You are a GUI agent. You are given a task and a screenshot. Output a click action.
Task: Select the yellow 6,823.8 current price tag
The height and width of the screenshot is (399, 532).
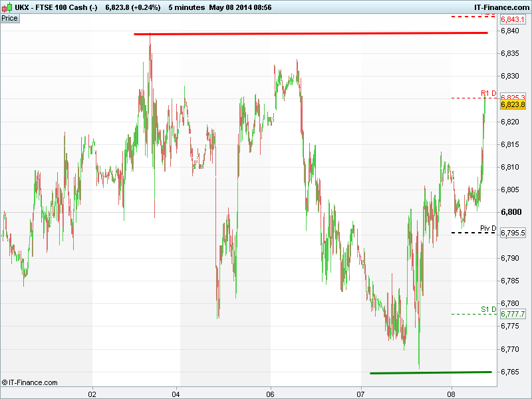coord(513,104)
